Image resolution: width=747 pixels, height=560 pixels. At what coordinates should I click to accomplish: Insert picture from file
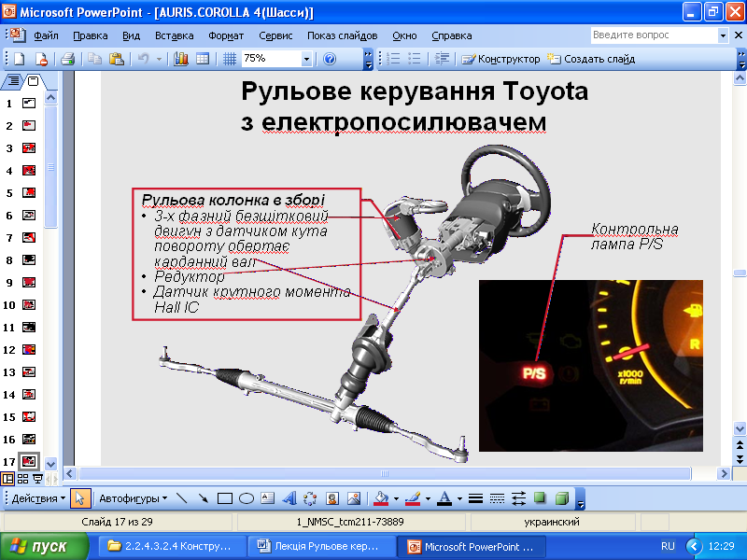pos(354,498)
